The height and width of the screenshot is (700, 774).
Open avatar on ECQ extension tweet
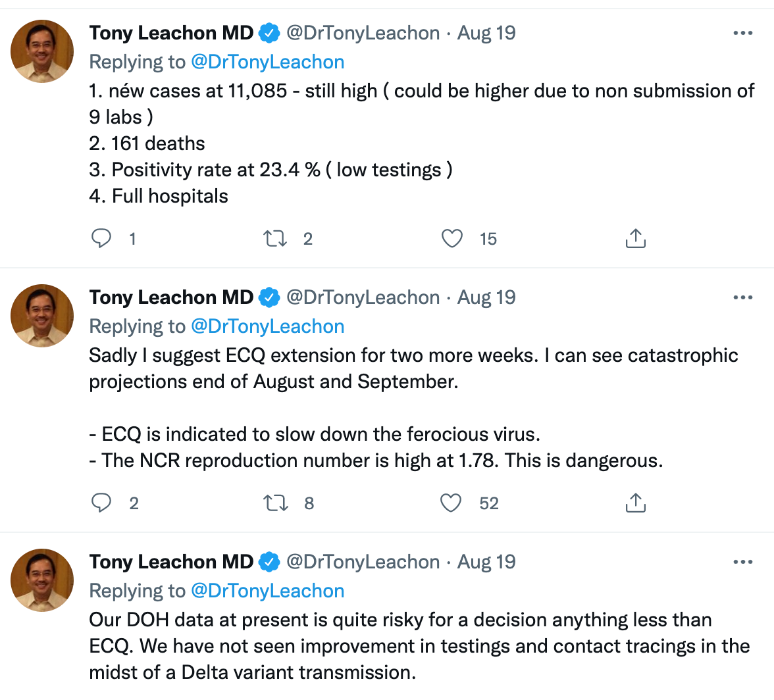(x=42, y=316)
